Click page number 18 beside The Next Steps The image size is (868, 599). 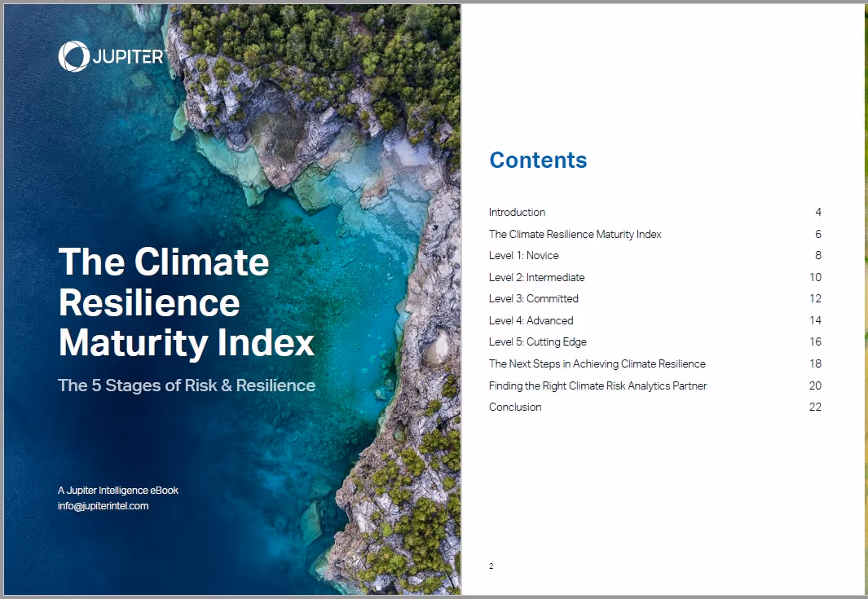pyautogui.click(x=815, y=363)
